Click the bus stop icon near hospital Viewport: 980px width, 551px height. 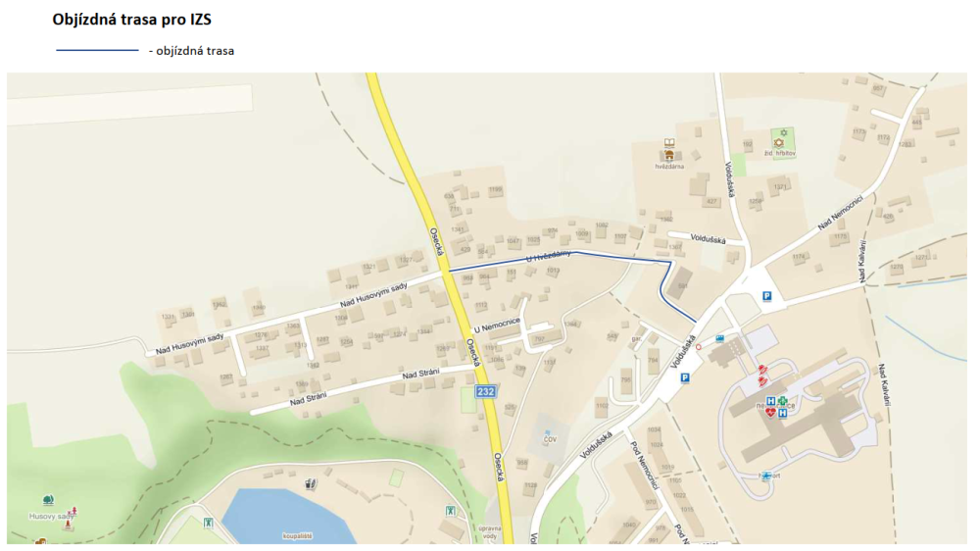coord(720,338)
